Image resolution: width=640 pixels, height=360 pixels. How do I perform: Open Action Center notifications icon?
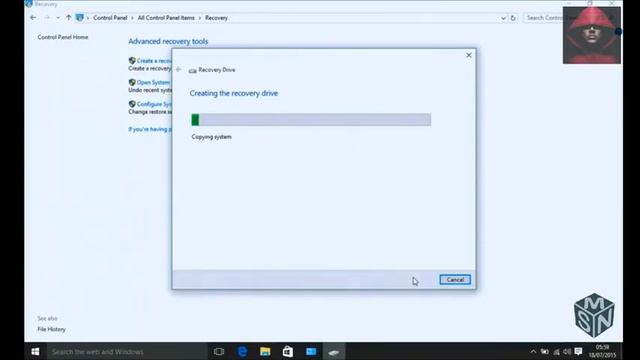tap(578, 351)
